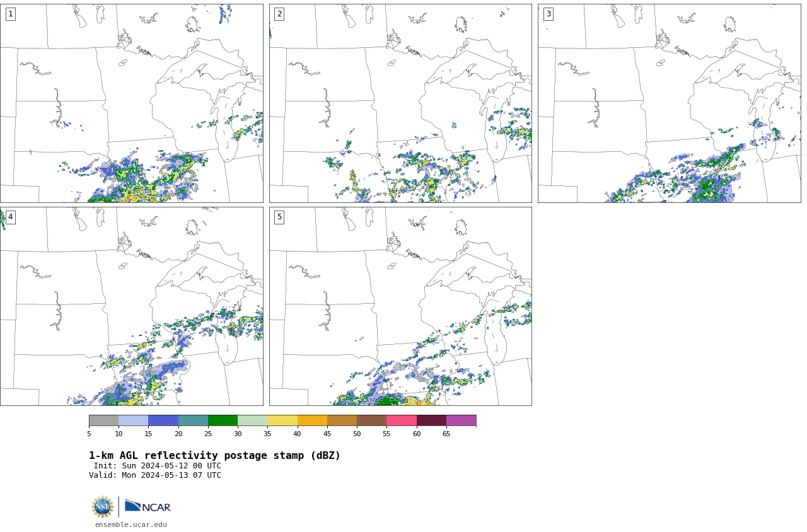Open ensemble member 3 reflectivity map
Image resolution: width=807 pixels, height=532 pixels.
click(x=669, y=103)
